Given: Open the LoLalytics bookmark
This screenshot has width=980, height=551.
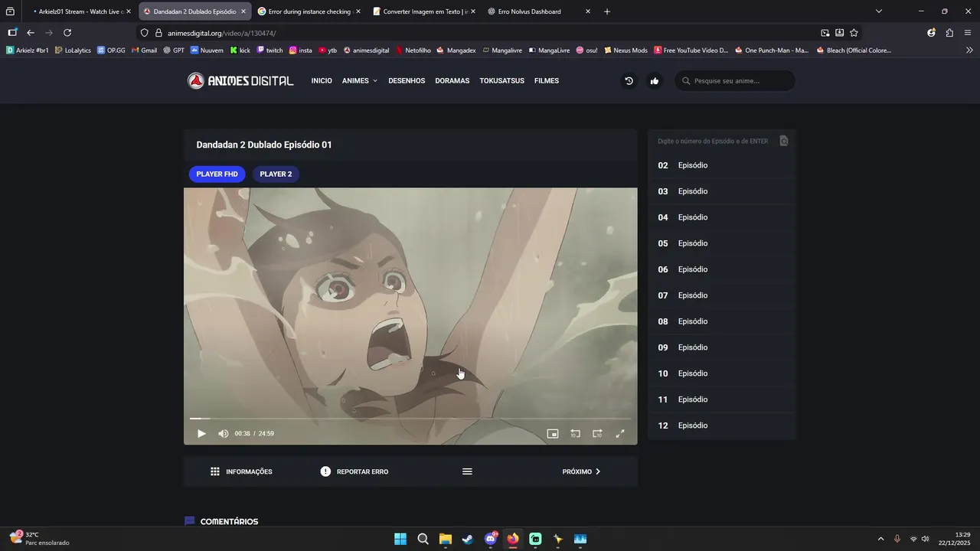Looking at the screenshot, I should (73, 51).
